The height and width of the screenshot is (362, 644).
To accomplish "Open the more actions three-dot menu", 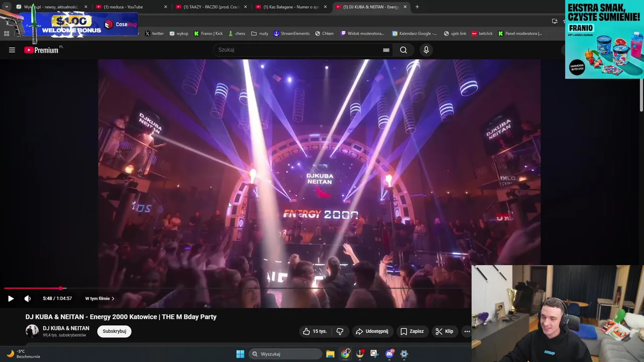I will [467, 331].
